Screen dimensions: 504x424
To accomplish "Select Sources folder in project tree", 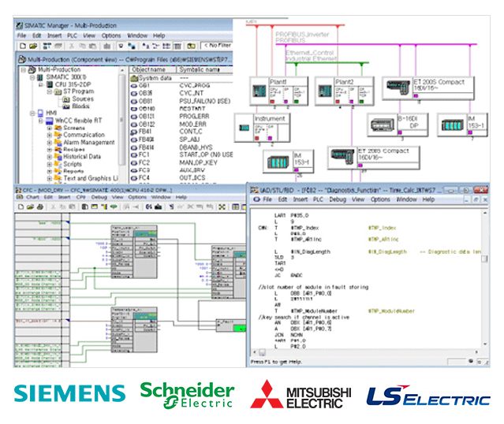I will point(83,99).
